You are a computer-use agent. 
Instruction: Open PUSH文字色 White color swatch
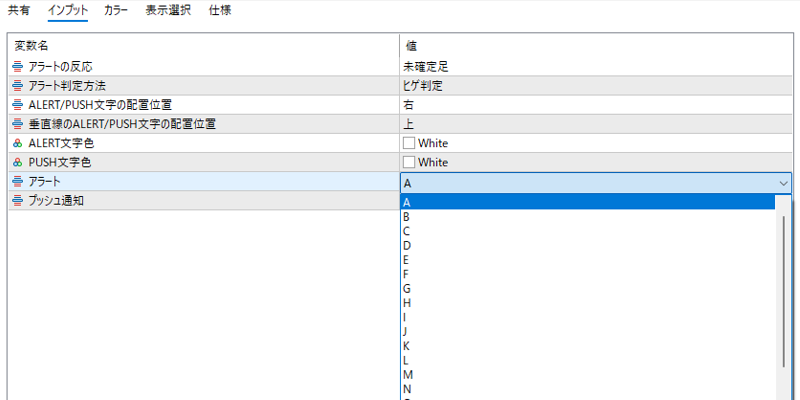coord(409,163)
